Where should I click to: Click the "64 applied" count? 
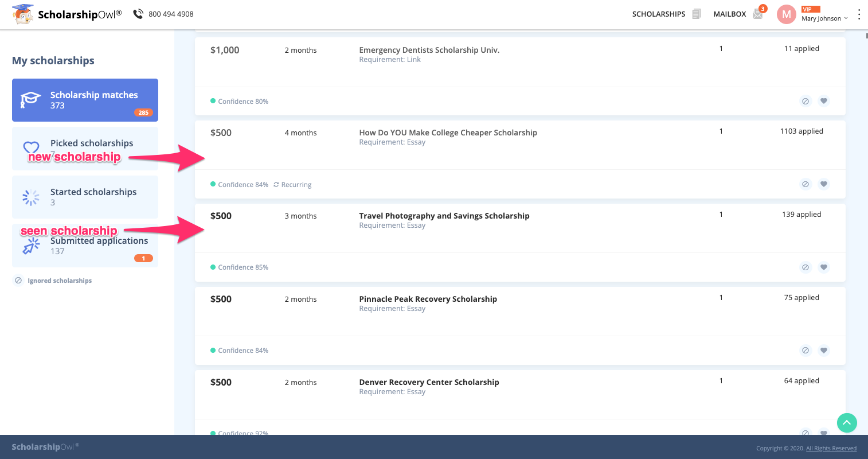point(801,381)
